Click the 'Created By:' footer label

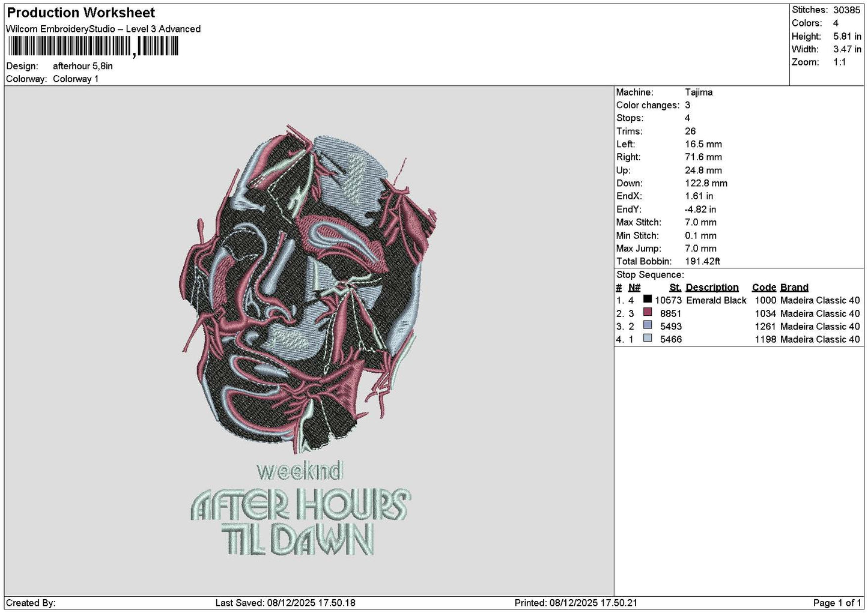[x=31, y=603]
